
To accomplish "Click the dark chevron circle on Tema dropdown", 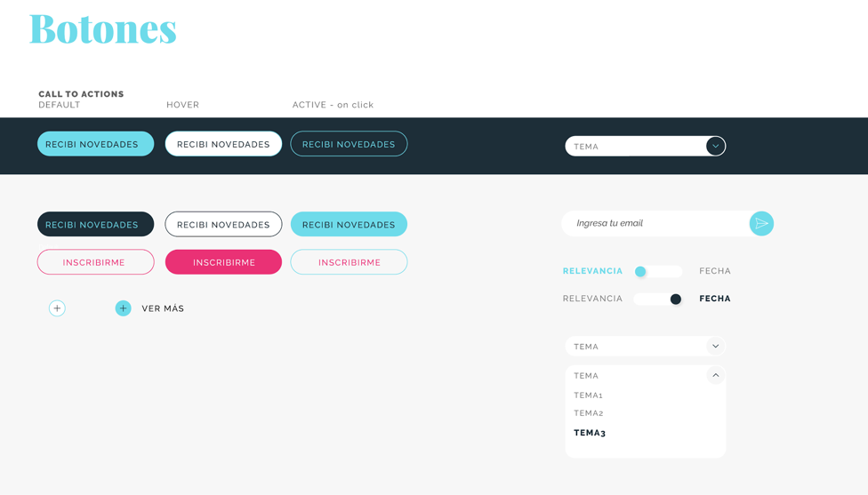I will [x=715, y=147].
